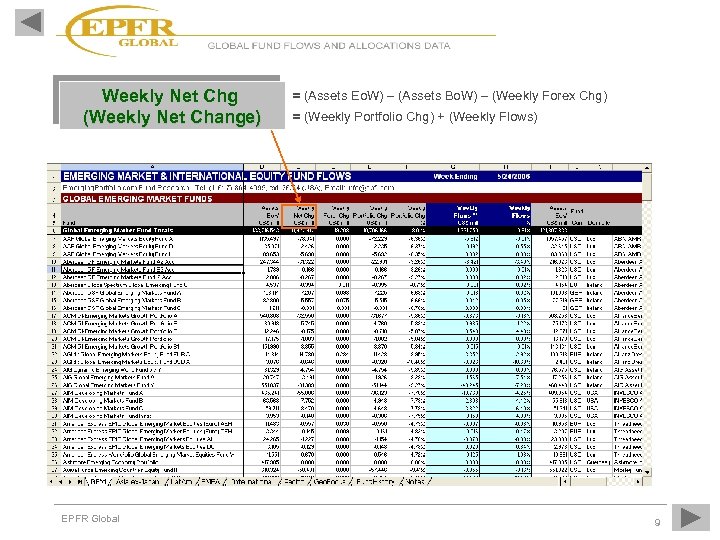Click the Weekly Portfolio Chg formula line
This screenshot has height=540, width=720.
coord(415,117)
